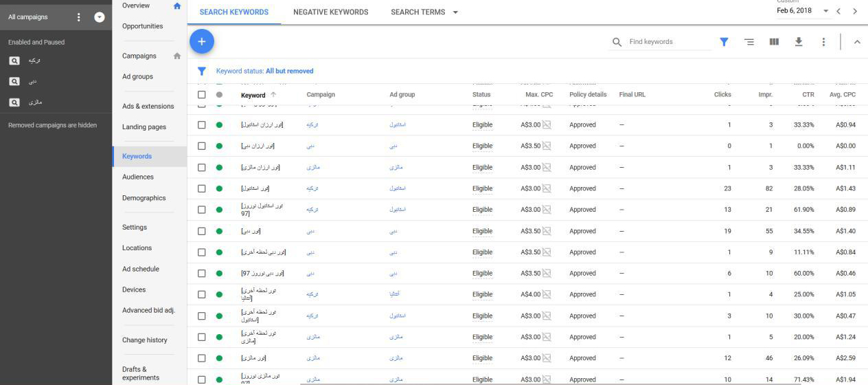The image size is (868, 385).
Task: Click the bid simulator icon in A$4.00 row
Action: pos(547,294)
